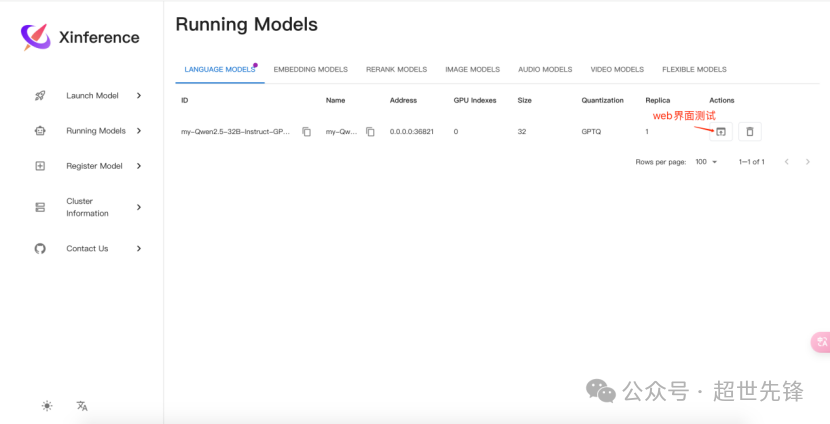The height and width of the screenshot is (424, 830).
Task: Open the Running Models menu item
Action: coord(88,131)
